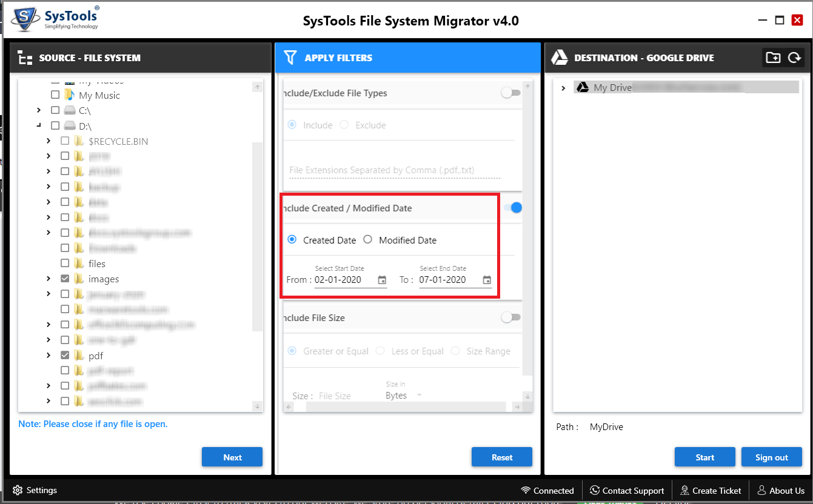This screenshot has height=504, width=813.
Task: Open About Us link
Action: click(x=781, y=490)
